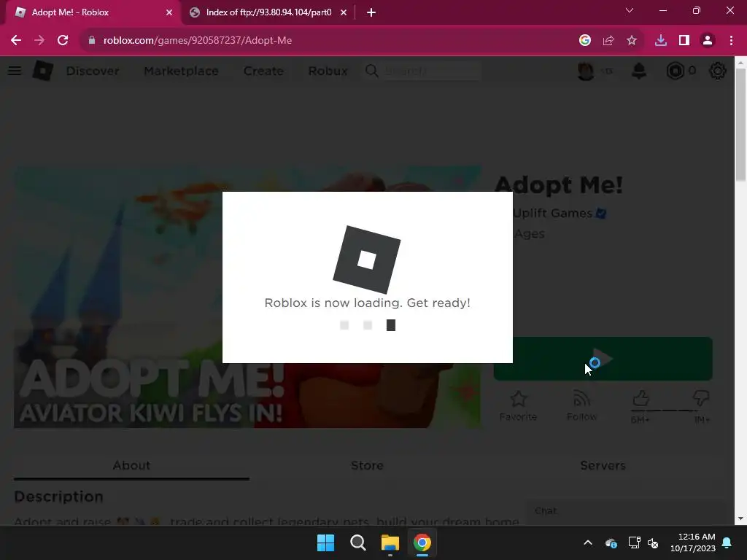Click the Roblox logo home icon
The width and height of the screenshot is (747, 560).
[x=43, y=71]
